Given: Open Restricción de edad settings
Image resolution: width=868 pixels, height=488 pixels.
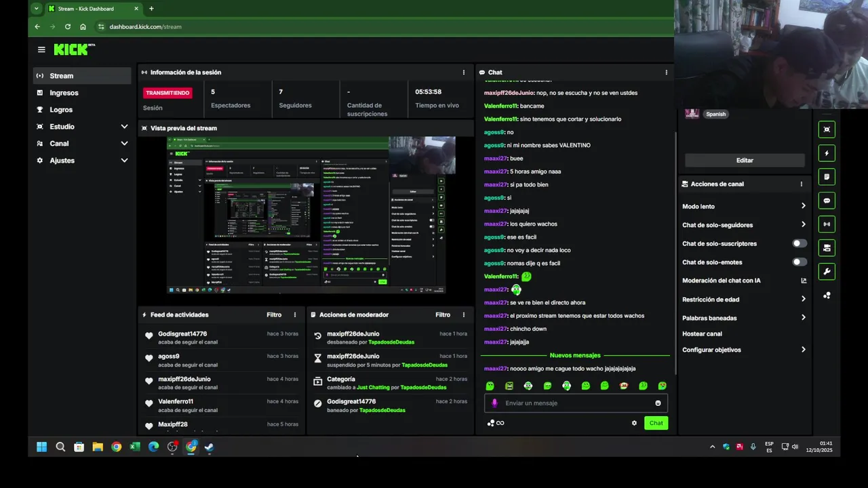Looking at the screenshot, I should click(x=744, y=300).
